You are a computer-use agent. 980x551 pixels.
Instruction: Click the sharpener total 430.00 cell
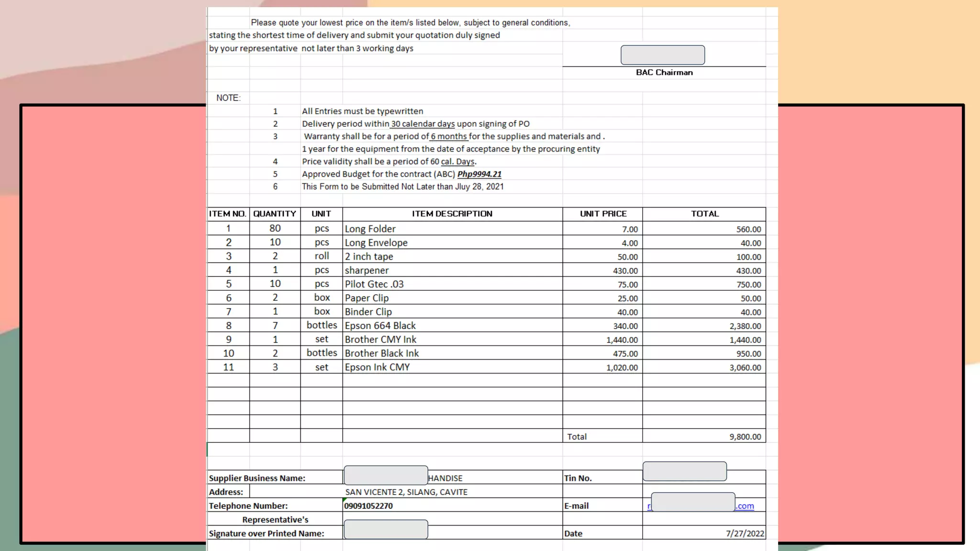748,271
